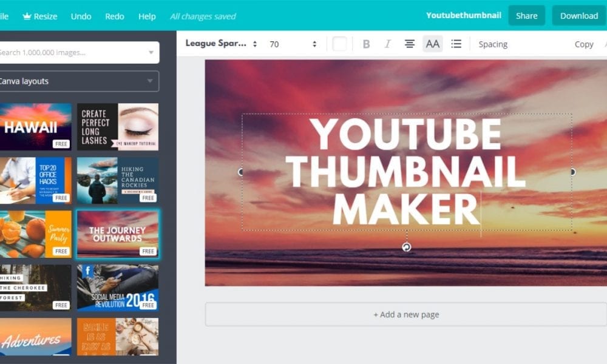Image resolution: width=607 pixels, height=364 pixels.
Task: Click Undo in the top bar
Action: (81, 16)
